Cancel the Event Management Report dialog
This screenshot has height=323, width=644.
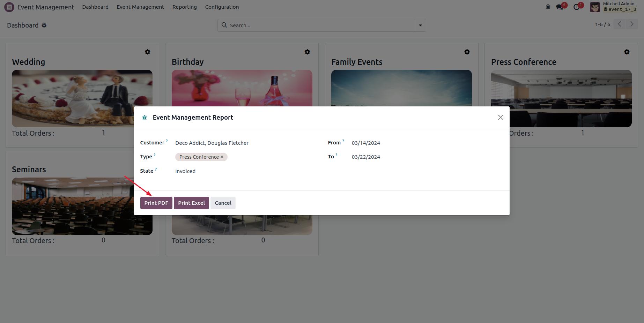click(x=223, y=203)
